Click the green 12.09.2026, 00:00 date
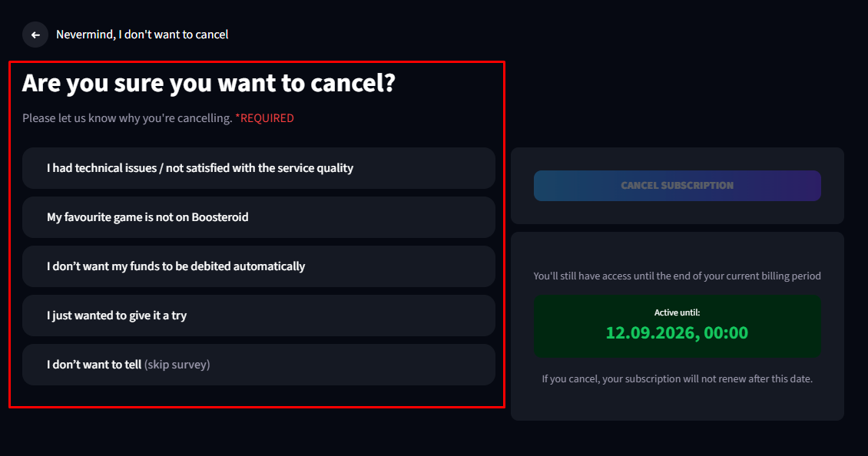 (x=677, y=332)
